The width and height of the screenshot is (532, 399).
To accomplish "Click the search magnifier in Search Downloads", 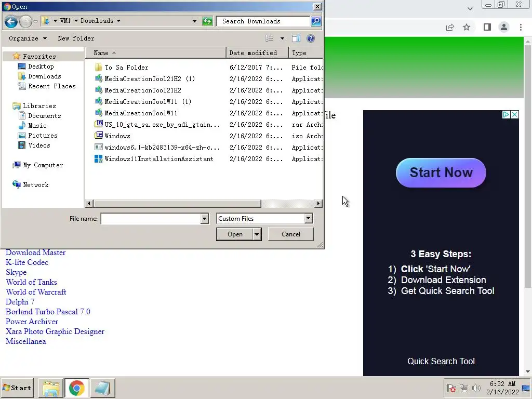I will pyautogui.click(x=316, y=21).
